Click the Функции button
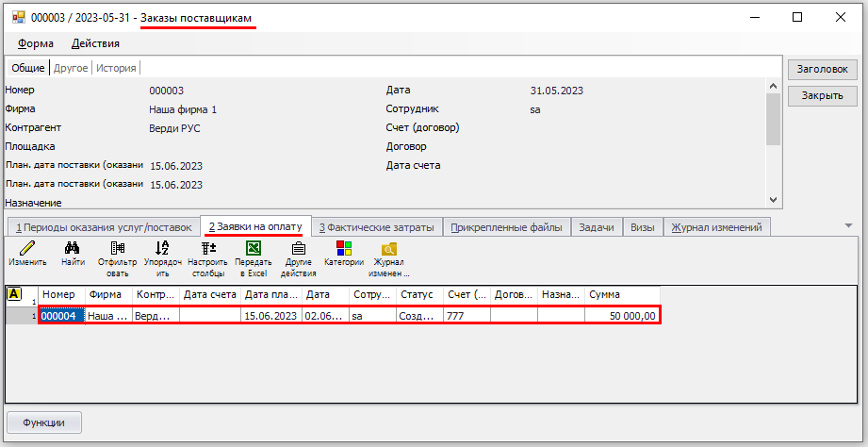This screenshot has width=868, height=447. click(44, 422)
